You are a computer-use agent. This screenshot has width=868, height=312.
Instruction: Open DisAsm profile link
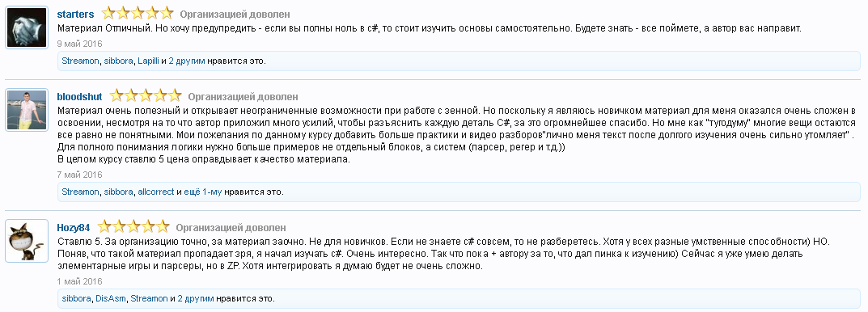pos(111,299)
